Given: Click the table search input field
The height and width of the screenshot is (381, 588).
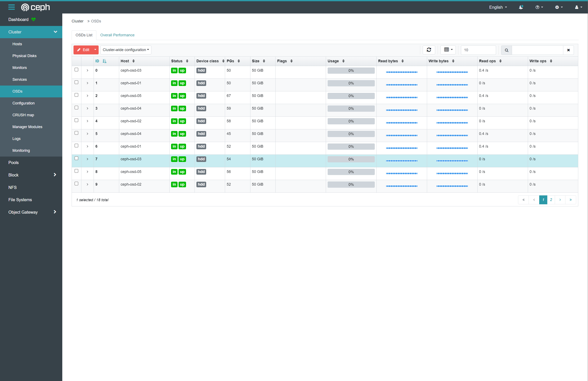Looking at the screenshot, I should [x=537, y=50].
